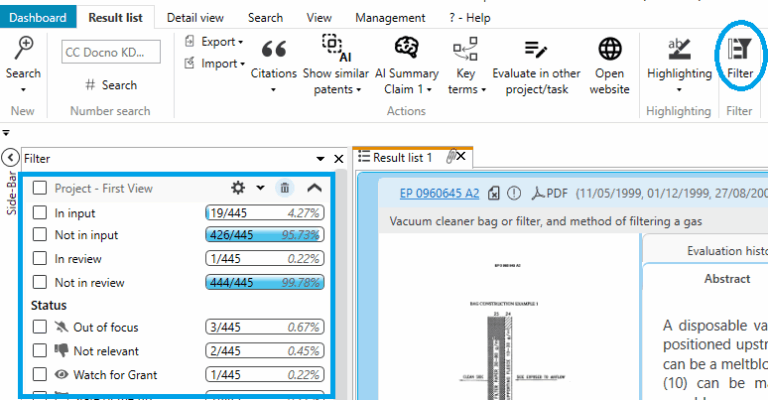Image resolution: width=768 pixels, height=400 pixels.
Task: Click the CC Docno KD number field
Action: (111, 52)
